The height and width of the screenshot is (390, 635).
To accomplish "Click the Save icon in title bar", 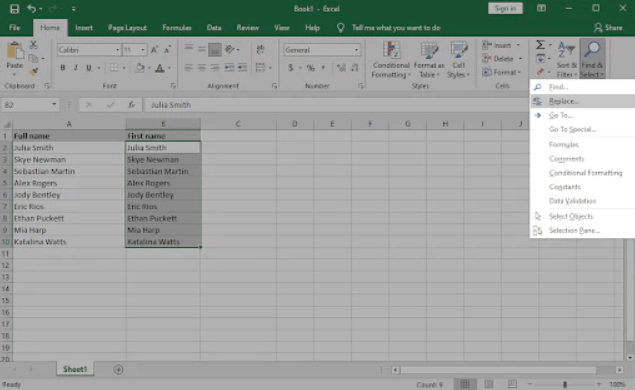I will (x=15, y=9).
